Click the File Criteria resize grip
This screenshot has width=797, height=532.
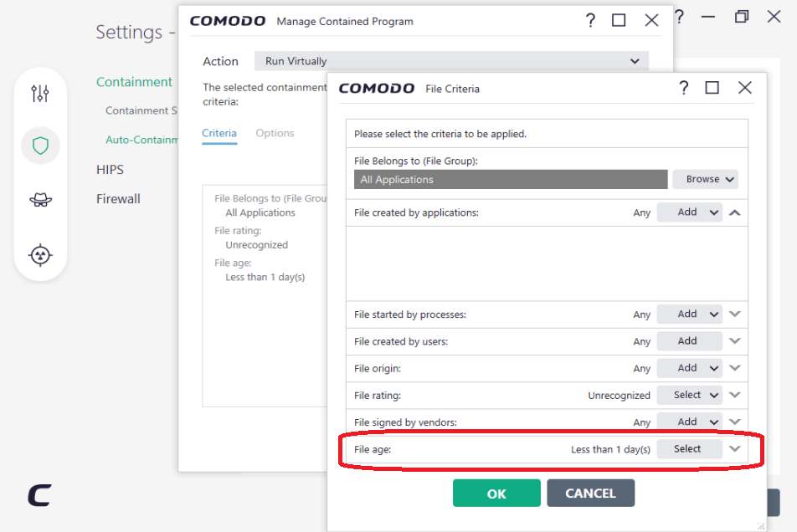coord(760,525)
